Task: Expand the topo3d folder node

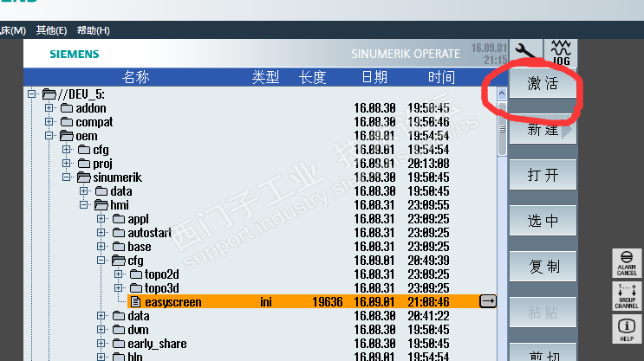Action: [118, 288]
